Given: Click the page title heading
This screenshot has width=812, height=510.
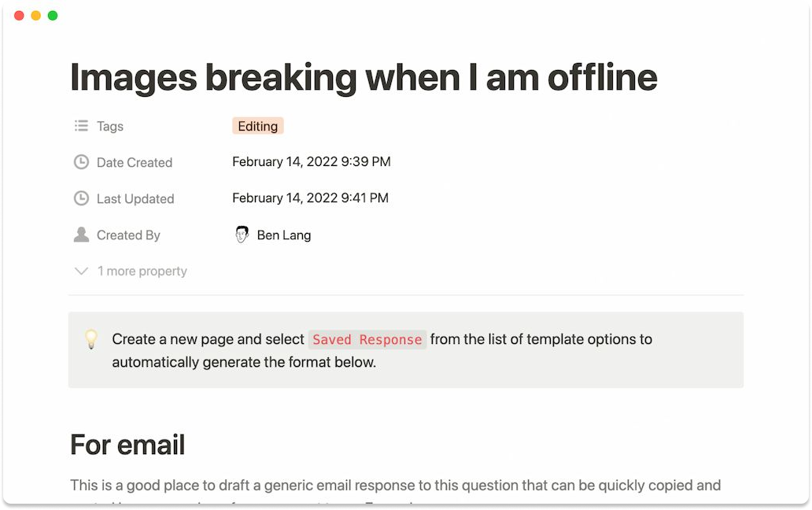Looking at the screenshot, I should point(363,78).
